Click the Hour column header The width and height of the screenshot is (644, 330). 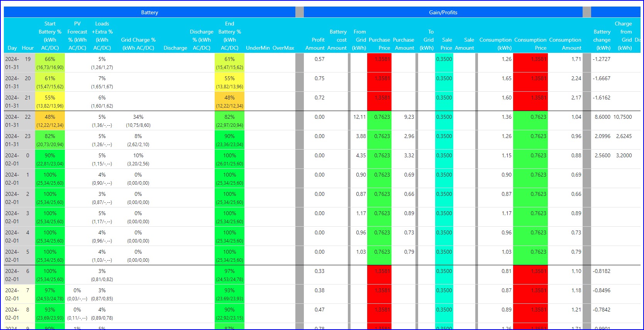point(28,48)
